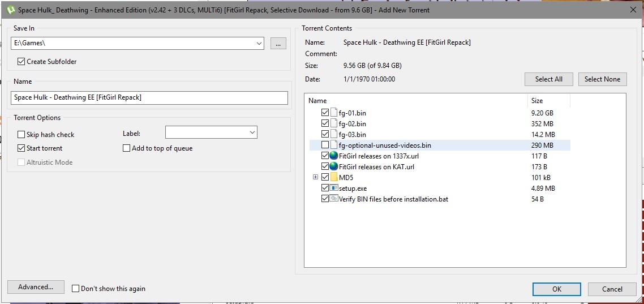Click the fg-01.bin file icon

(x=334, y=113)
